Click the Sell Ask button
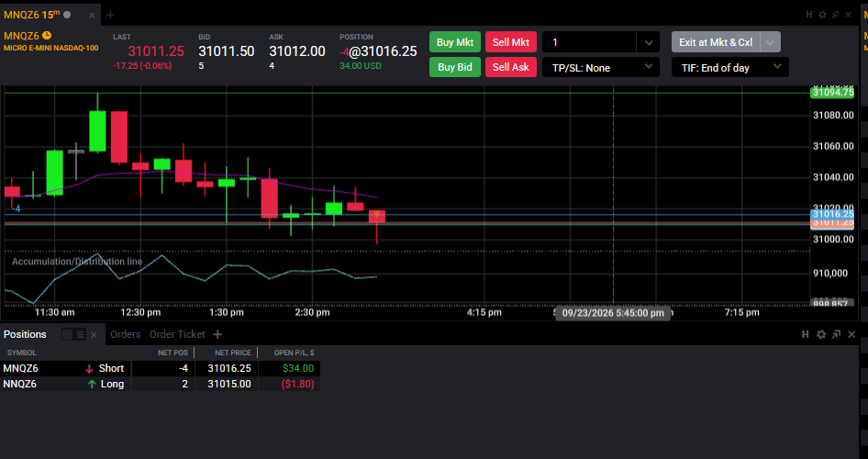The height and width of the screenshot is (459, 868). pos(511,67)
